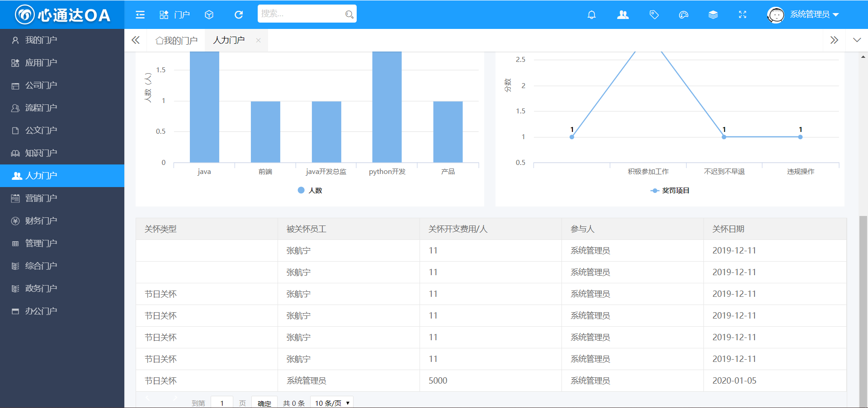
Task: Close the 人力门户 tab
Action: coord(258,40)
